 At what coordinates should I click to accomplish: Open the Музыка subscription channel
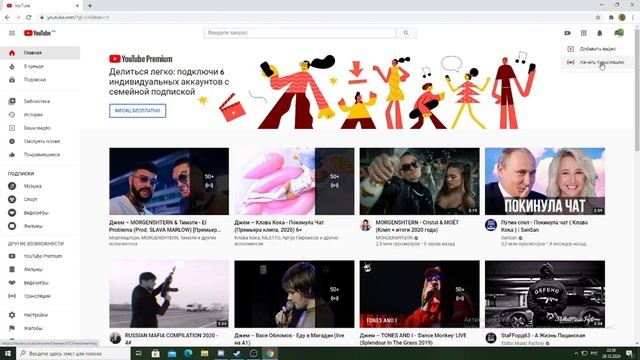coord(40,186)
